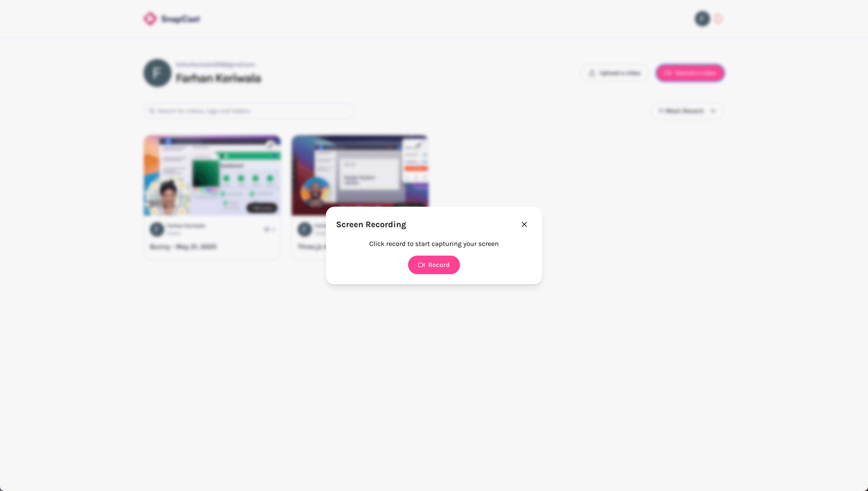Click the Upload a video button
The image size is (868, 491).
(614, 73)
